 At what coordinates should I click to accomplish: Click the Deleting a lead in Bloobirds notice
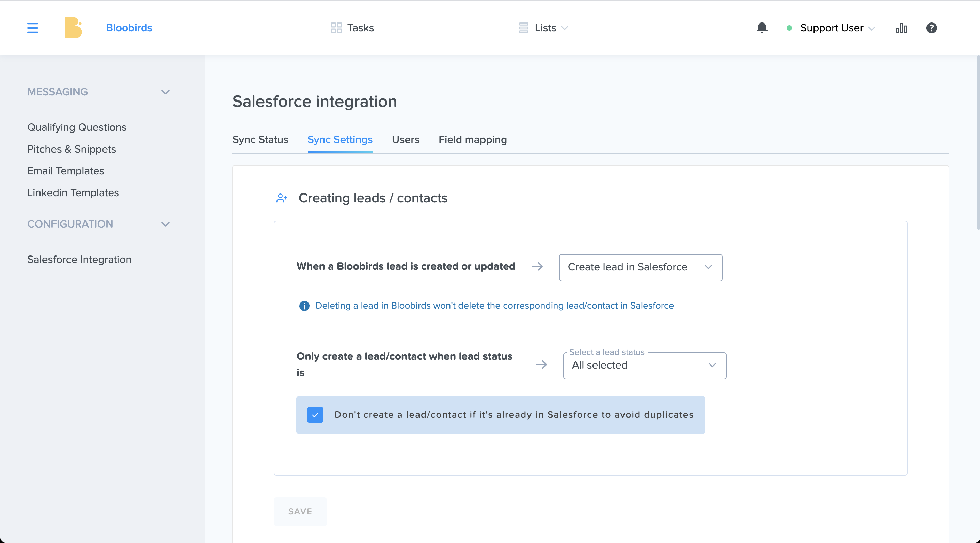[494, 306]
